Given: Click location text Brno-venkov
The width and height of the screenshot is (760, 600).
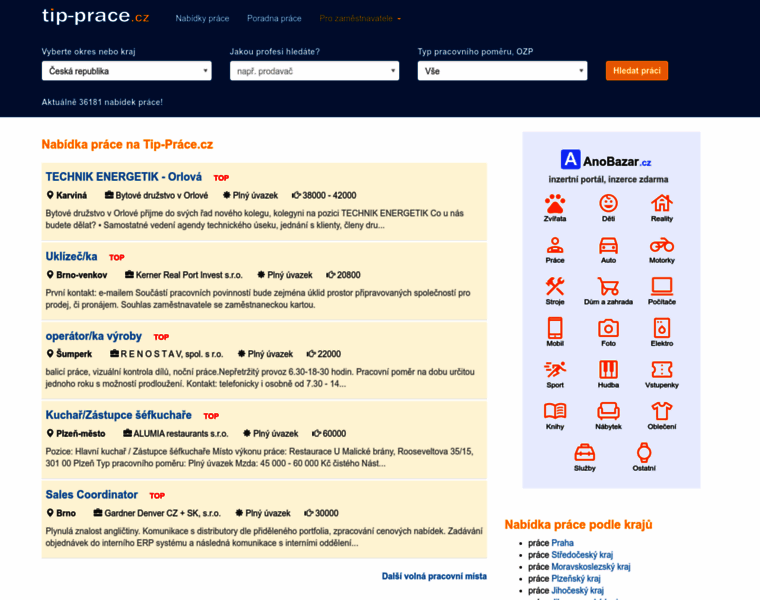Looking at the screenshot, I should (x=81, y=275).
